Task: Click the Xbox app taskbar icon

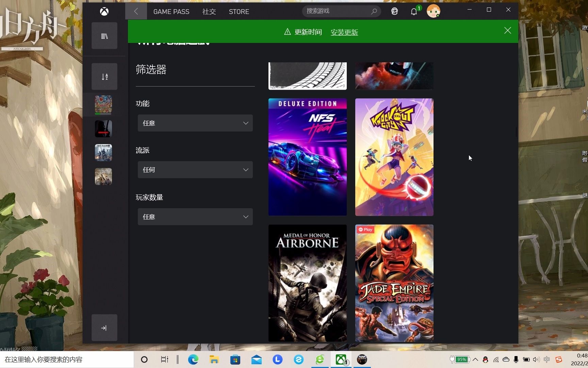Action: click(341, 359)
